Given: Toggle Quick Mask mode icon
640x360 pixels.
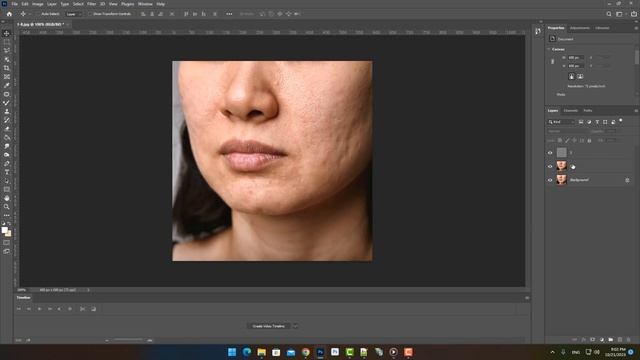Looking at the screenshot, I should (x=7, y=242).
